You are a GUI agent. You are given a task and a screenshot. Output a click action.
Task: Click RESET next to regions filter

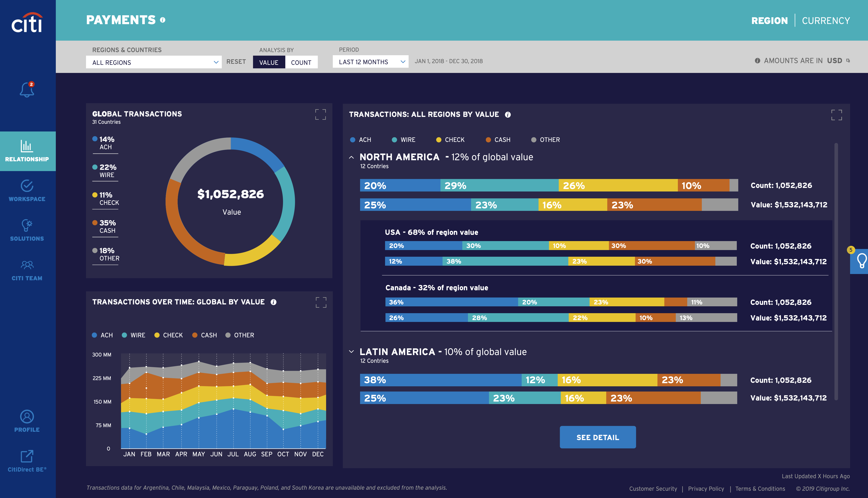[236, 61]
